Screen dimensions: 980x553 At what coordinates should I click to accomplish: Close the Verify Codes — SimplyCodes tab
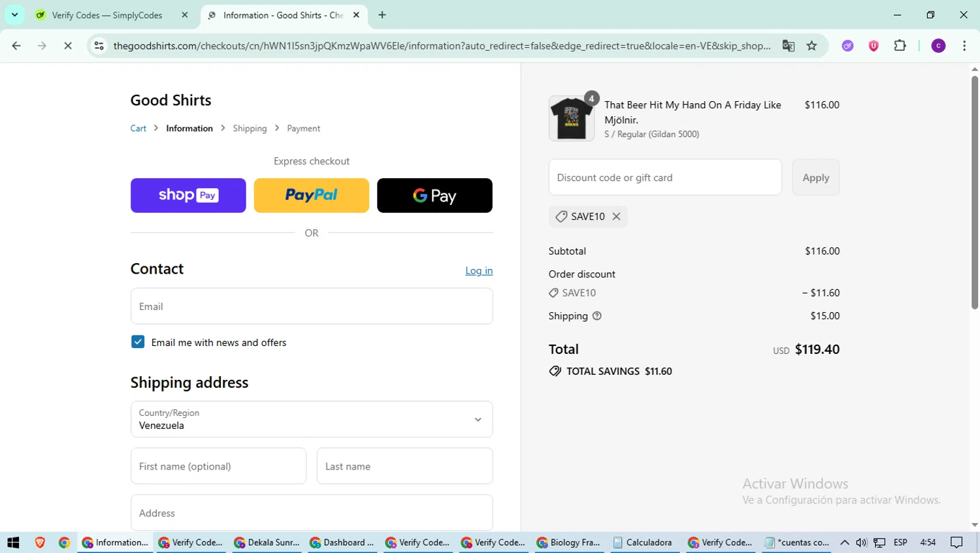coord(185,15)
